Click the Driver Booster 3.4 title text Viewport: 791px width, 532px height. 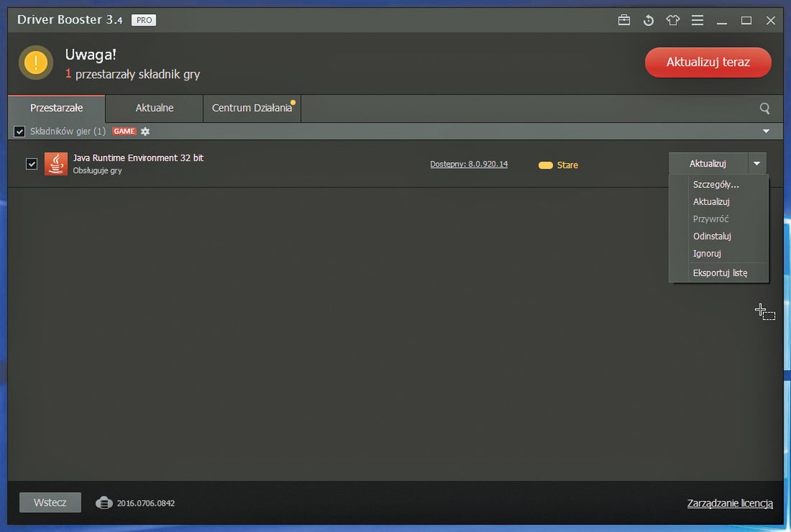(70, 19)
